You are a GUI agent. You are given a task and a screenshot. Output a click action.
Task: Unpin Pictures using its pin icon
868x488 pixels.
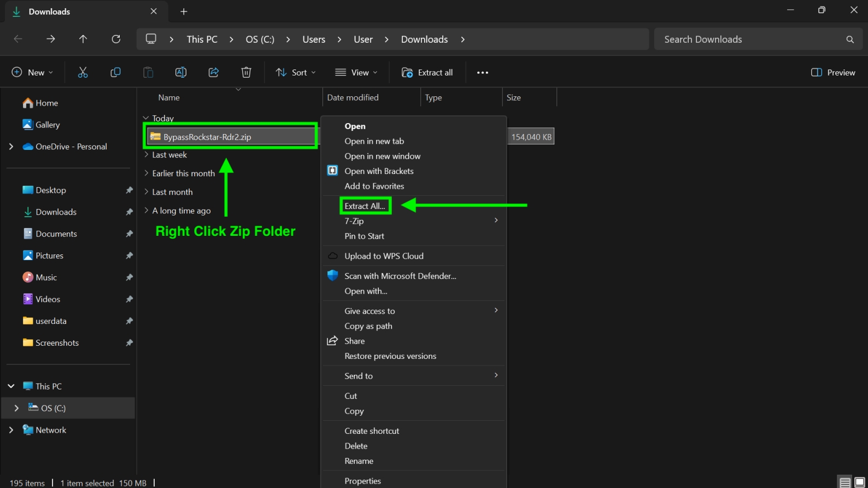(129, 255)
